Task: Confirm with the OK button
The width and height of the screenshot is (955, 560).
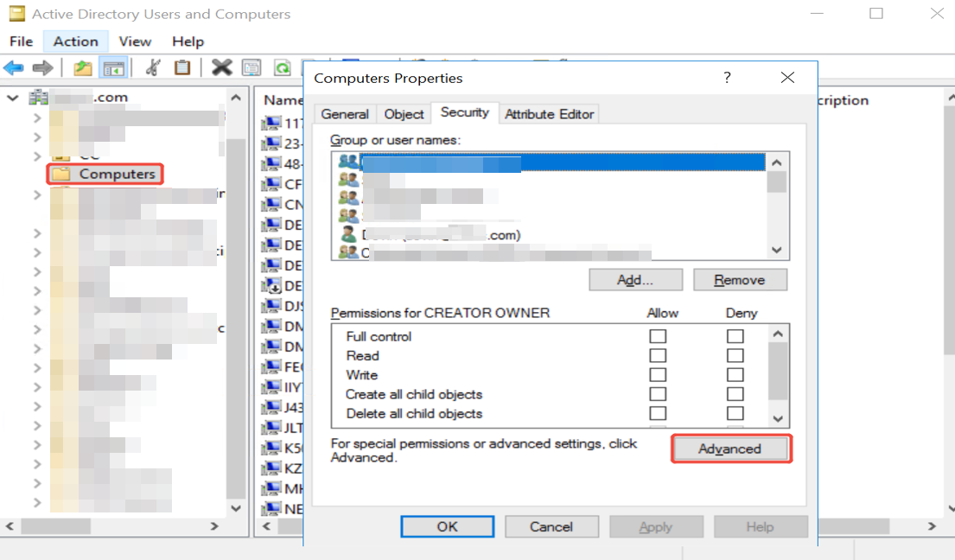Action: click(x=447, y=526)
